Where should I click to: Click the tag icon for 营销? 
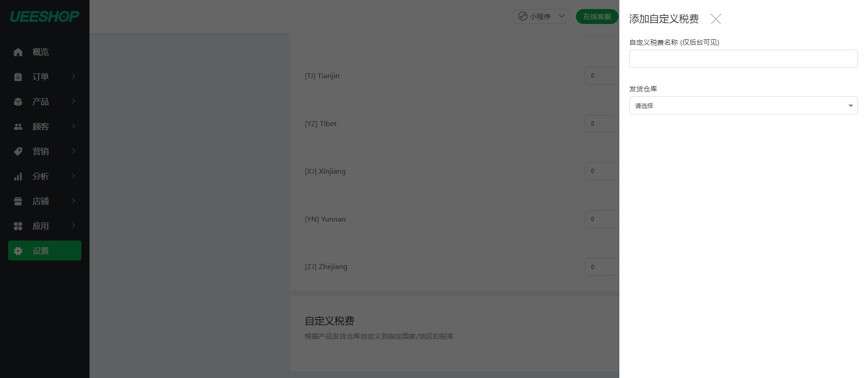tap(18, 151)
